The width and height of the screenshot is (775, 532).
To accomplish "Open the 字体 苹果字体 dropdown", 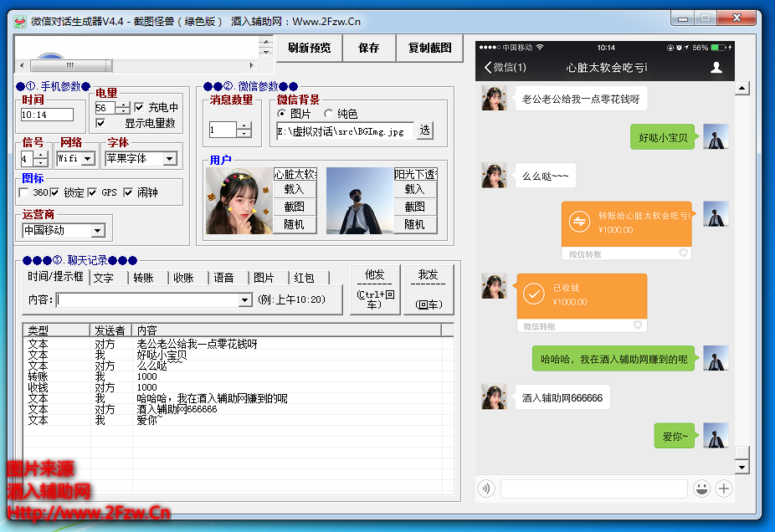I will (170, 159).
